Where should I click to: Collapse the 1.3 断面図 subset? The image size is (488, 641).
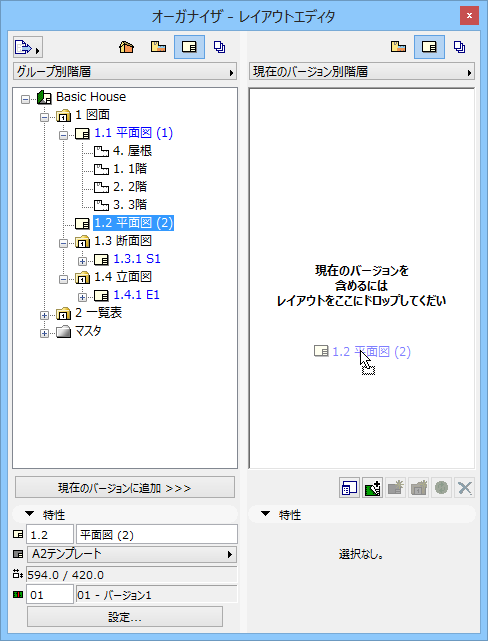(63, 243)
